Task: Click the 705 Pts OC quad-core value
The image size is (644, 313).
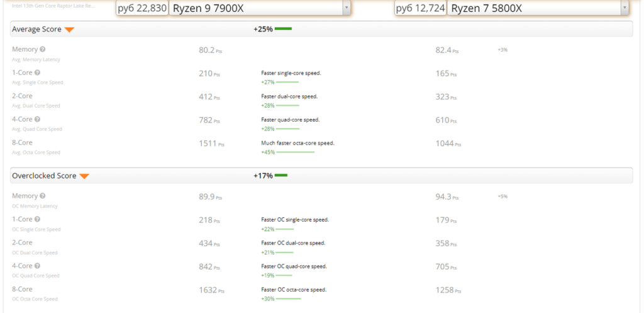Action: pyautogui.click(x=446, y=268)
